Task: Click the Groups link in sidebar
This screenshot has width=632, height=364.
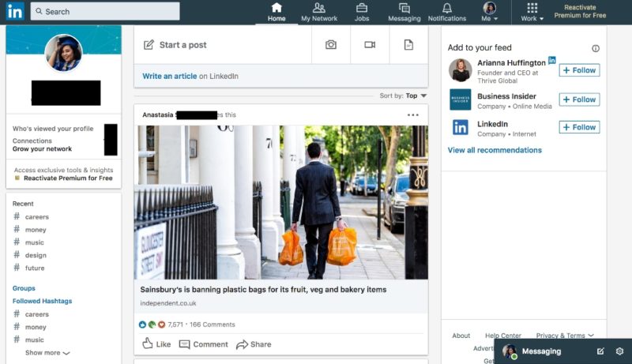Action: click(x=24, y=288)
